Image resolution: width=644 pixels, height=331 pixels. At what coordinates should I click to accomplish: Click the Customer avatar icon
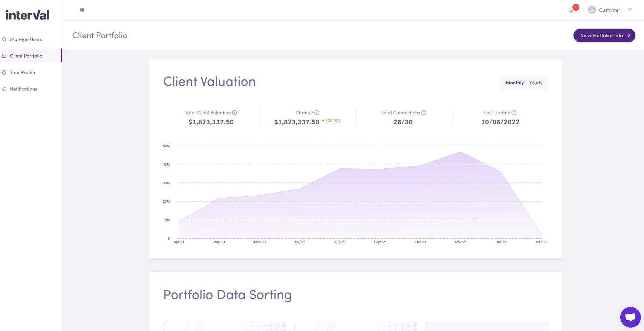pos(592,10)
